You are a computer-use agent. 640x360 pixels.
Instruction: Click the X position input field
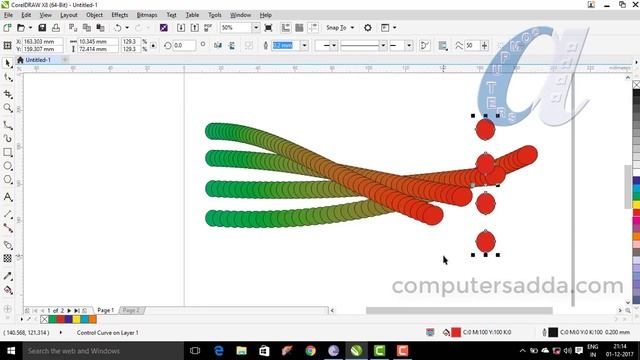click(x=42, y=42)
